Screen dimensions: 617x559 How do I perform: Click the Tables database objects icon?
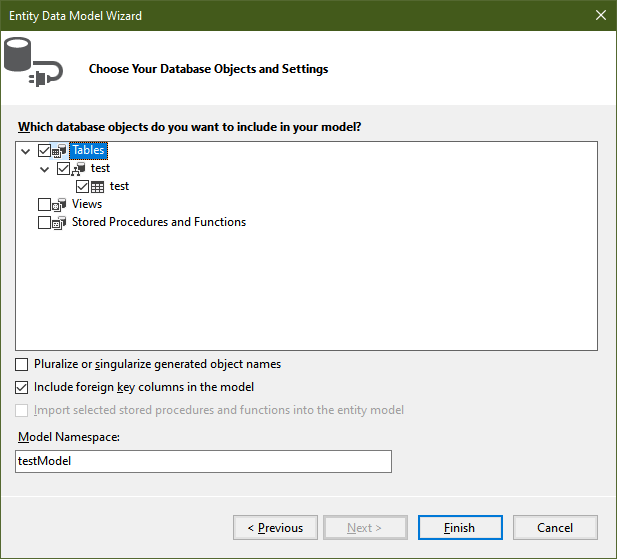click(59, 151)
